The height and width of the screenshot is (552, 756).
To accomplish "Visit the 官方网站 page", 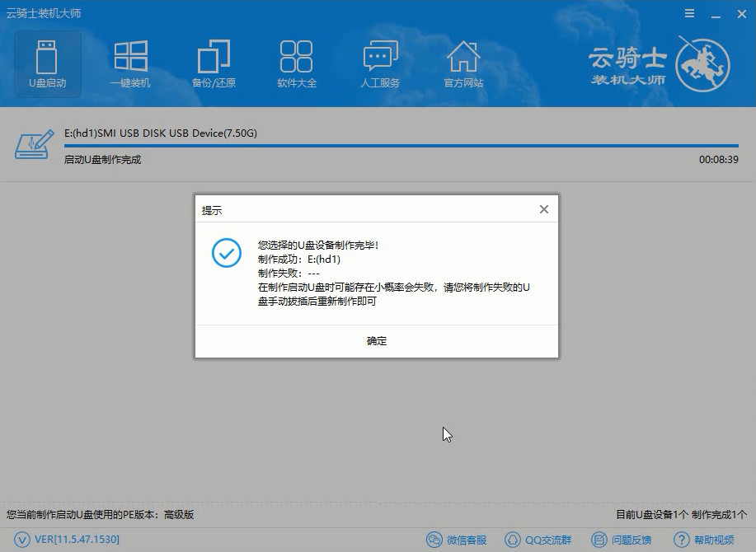I will click(x=464, y=62).
